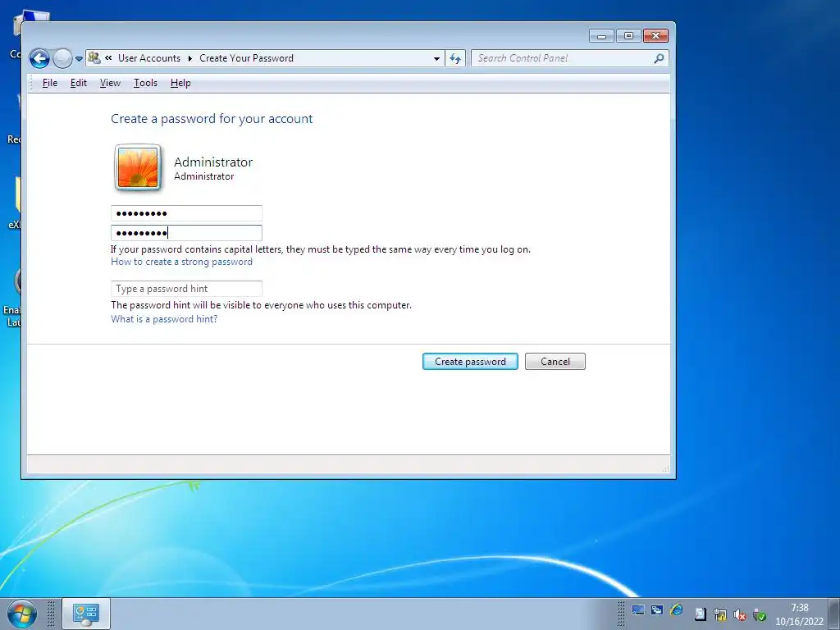
Task: Click the Control Panel taskbar button
Action: (86, 614)
